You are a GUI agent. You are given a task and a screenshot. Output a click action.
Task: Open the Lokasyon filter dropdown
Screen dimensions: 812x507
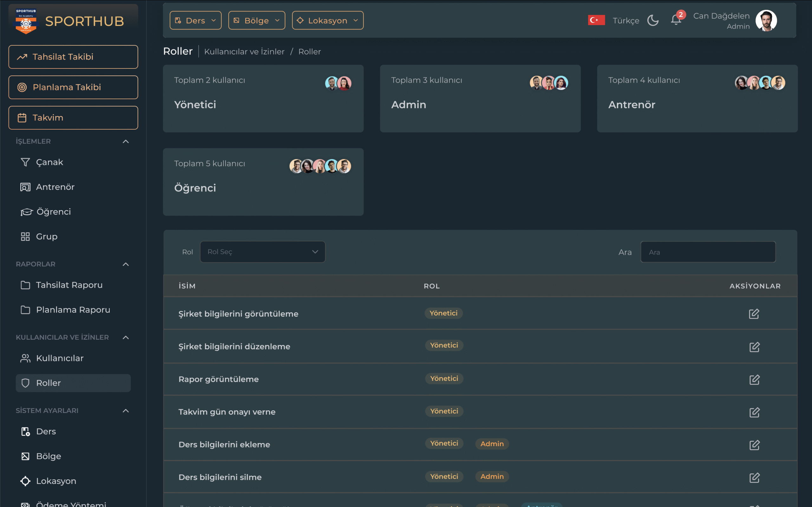[x=327, y=21]
